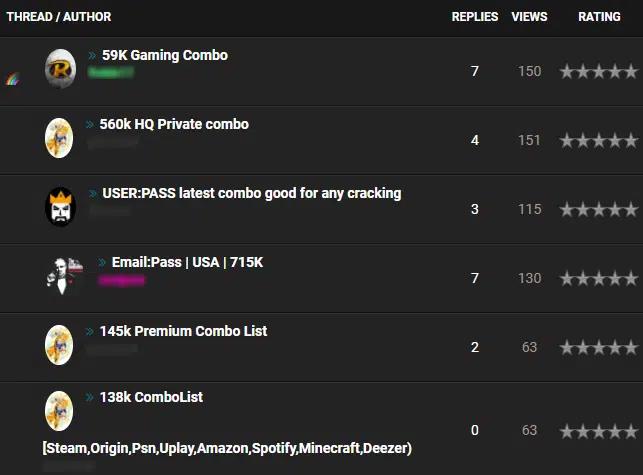Open the "138k ComboList" thread title

coord(151,397)
